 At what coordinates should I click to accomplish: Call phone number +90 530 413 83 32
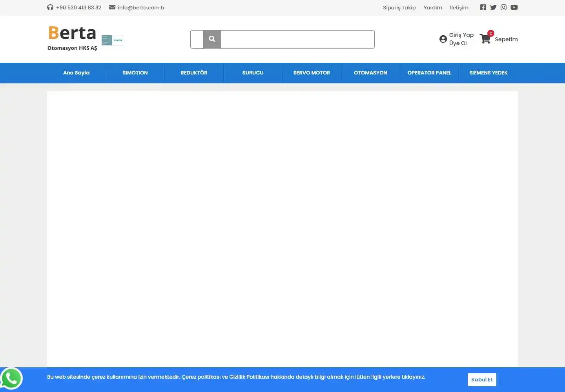click(x=78, y=7)
